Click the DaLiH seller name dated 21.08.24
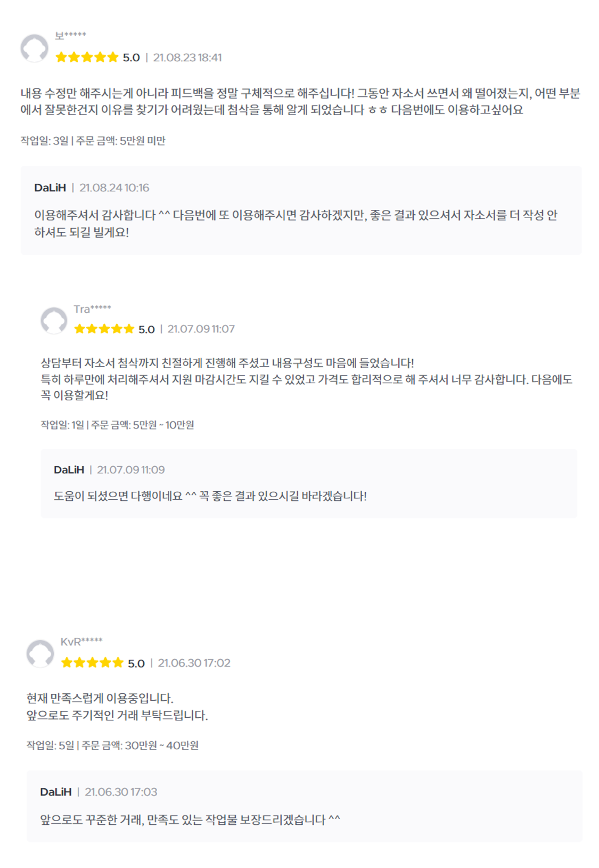Viewport: 599px width, 868px height. pos(50,188)
